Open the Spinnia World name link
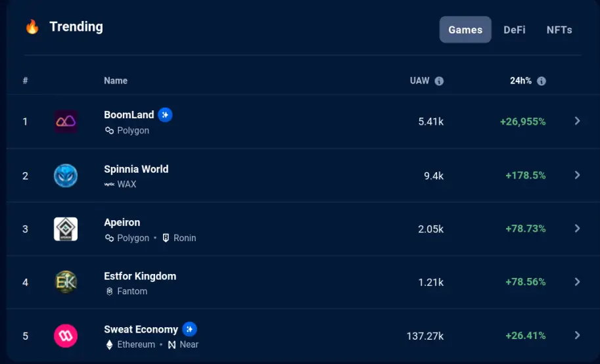Screen dimensions: 600x364 pyautogui.click(x=136, y=169)
